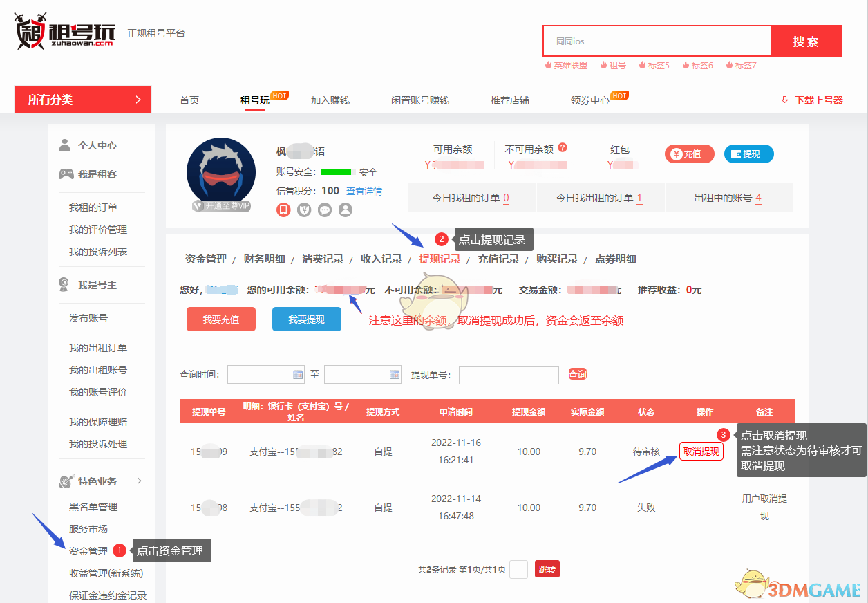Open the 充值记录 tab
Viewport: 868px width, 603px height.
[498, 259]
